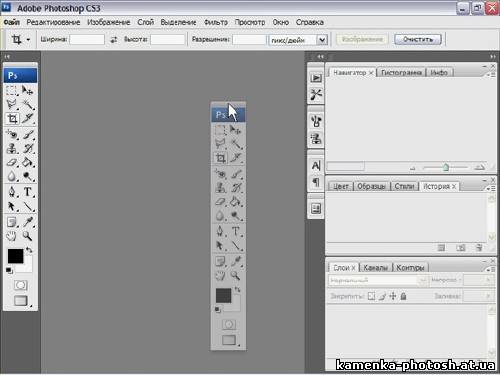
Task: Select the Type tool in left toolbox
Action: (28, 192)
